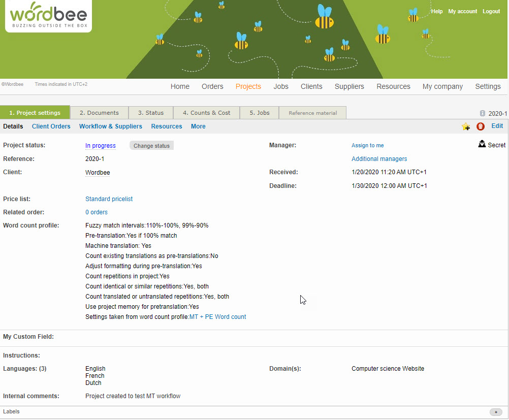Screen dimensions: 509x420
Task: Go to the Reference material tab
Action: click(312, 113)
